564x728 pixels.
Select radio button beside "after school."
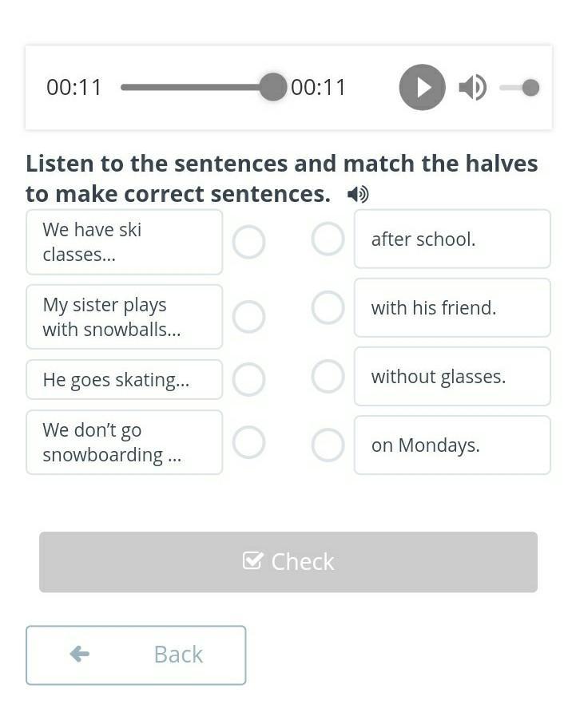[x=328, y=239]
